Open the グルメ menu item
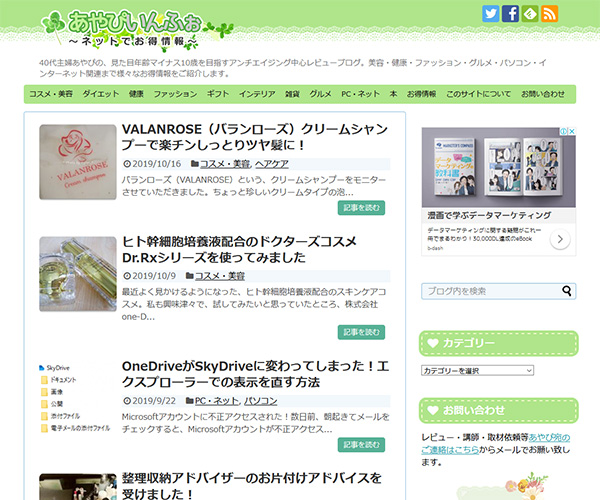 (x=320, y=94)
